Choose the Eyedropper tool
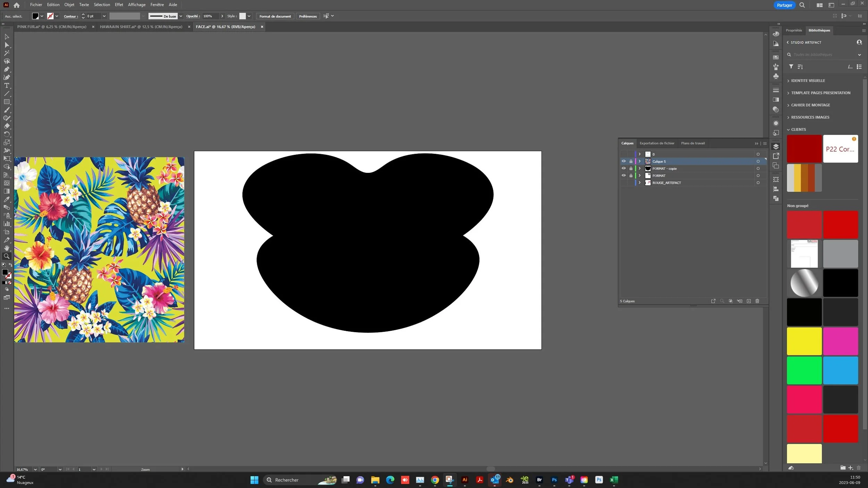This screenshot has width=868, height=488. (7, 199)
